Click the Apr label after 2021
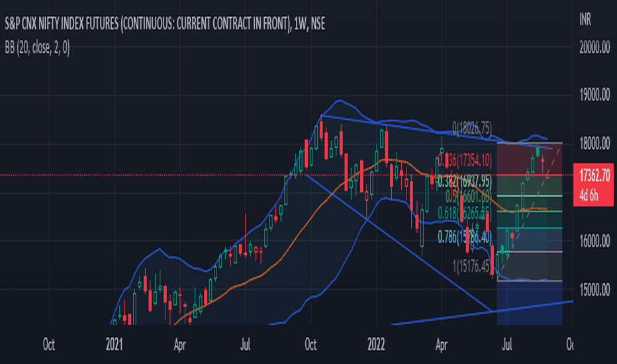Screen dimensions: 617x364 click(x=179, y=345)
